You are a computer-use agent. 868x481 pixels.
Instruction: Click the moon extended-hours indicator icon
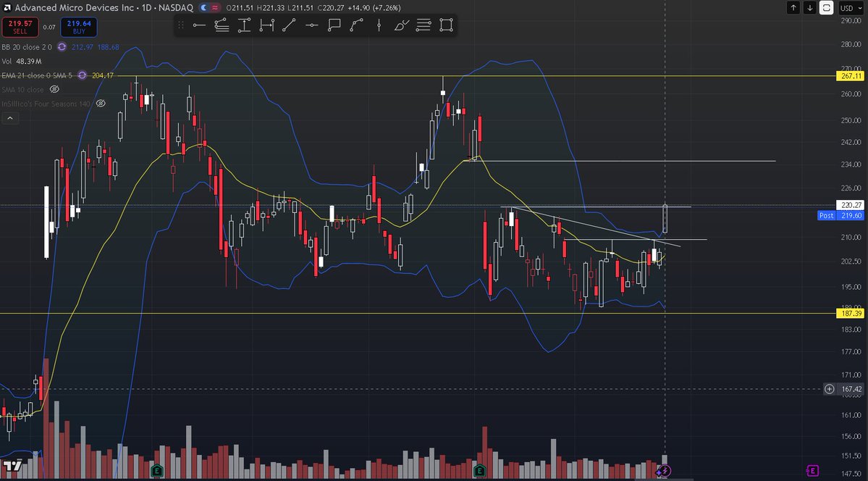[x=203, y=8]
